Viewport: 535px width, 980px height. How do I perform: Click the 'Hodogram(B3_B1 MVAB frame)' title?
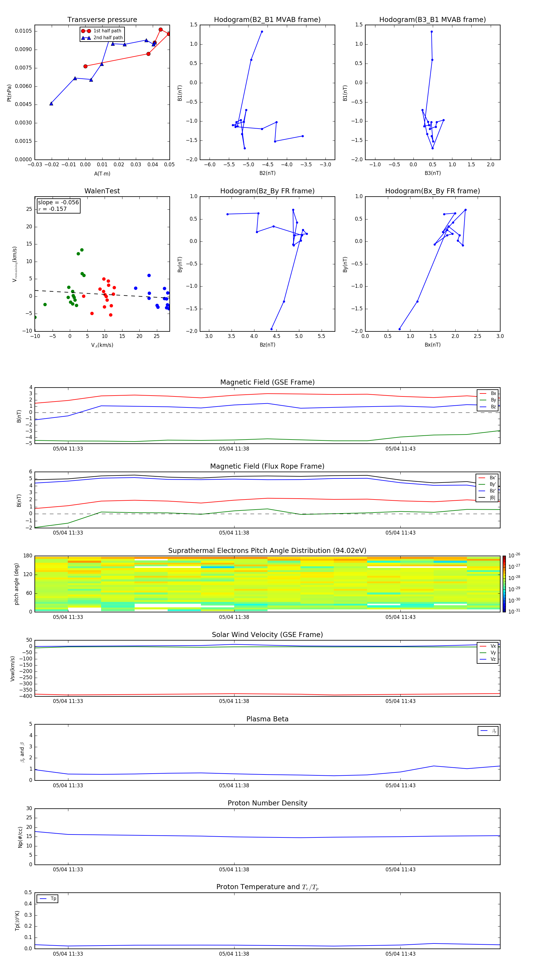(432, 20)
